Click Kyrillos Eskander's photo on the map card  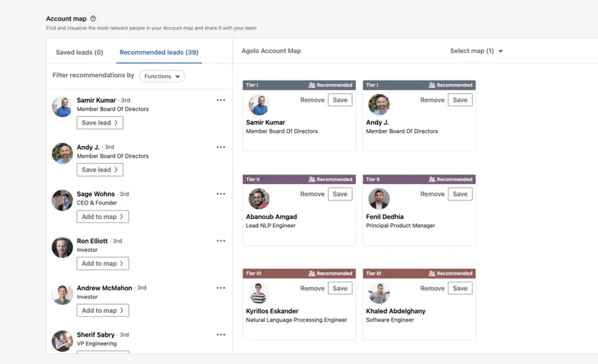pyautogui.click(x=258, y=293)
